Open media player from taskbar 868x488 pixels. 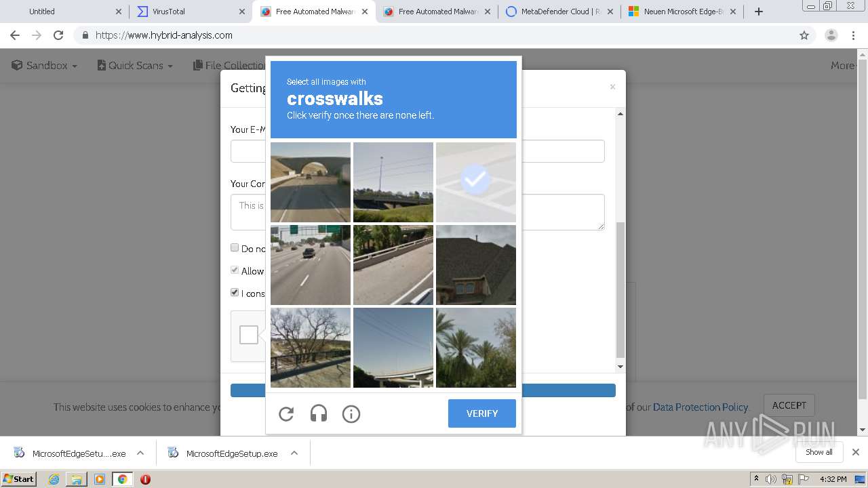[100, 479]
